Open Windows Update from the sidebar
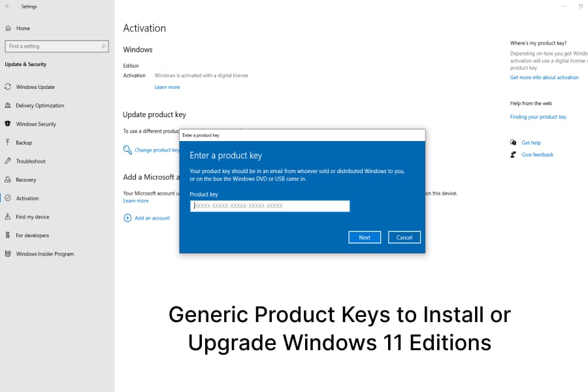The width and height of the screenshot is (588, 392). [x=35, y=87]
